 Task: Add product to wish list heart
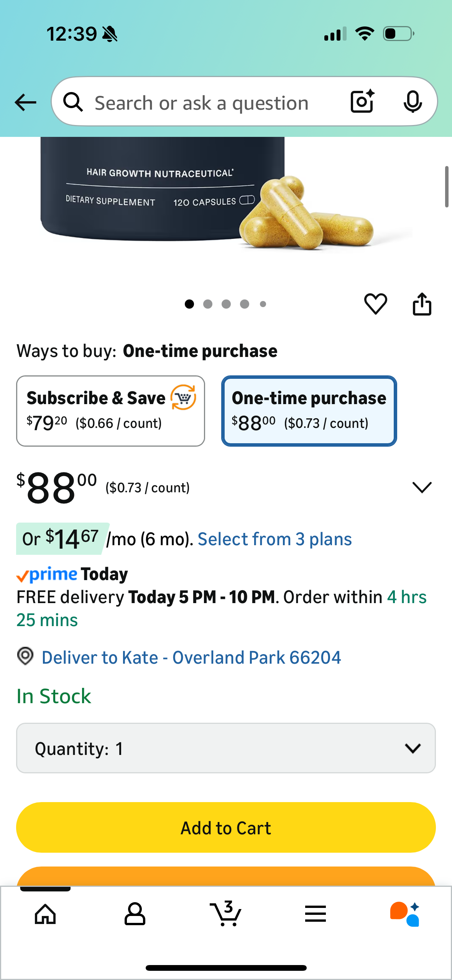375,304
